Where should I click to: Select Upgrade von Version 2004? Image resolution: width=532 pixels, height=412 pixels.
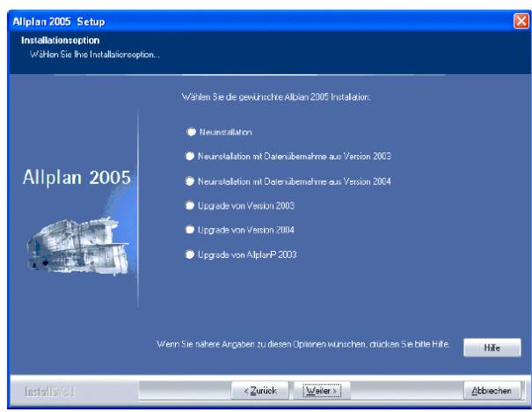190,230
